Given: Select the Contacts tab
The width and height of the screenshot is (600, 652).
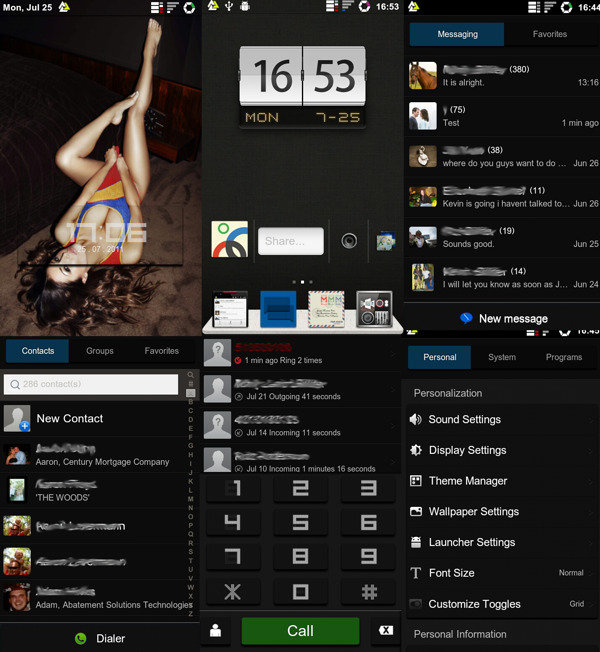Looking at the screenshot, I should pos(37,351).
